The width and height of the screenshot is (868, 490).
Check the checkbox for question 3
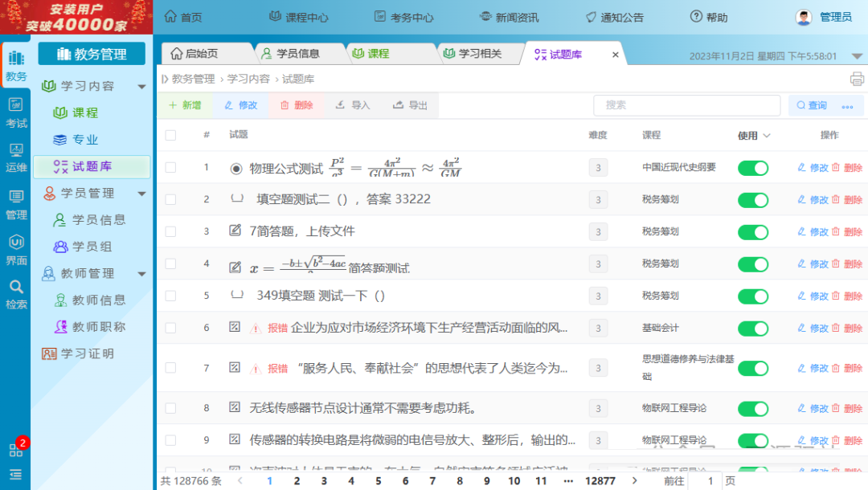point(170,231)
